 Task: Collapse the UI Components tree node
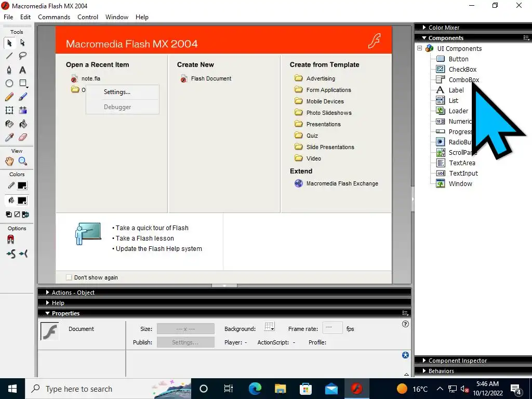pyautogui.click(x=420, y=48)
